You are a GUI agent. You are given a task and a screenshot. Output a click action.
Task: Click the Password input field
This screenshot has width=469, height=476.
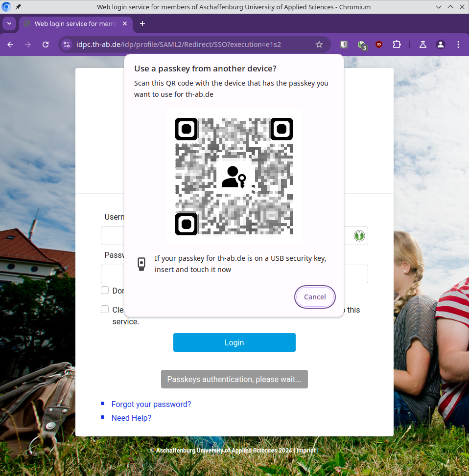pyautogui.click(x=234, y=274)
